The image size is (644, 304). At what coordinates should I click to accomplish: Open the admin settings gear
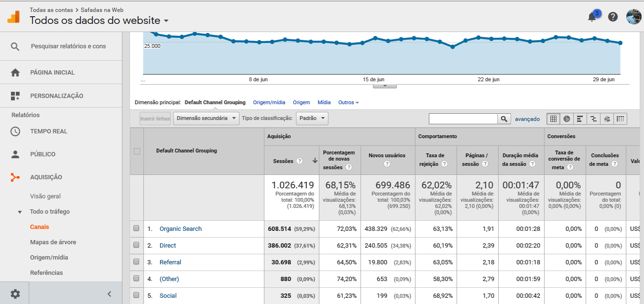pos(15,294)
